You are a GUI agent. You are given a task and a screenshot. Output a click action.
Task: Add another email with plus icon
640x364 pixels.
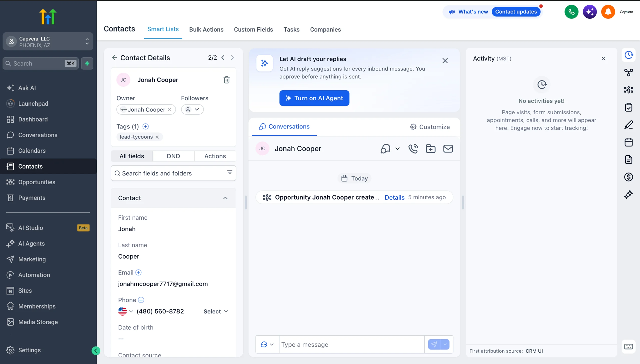pos(138,272)
